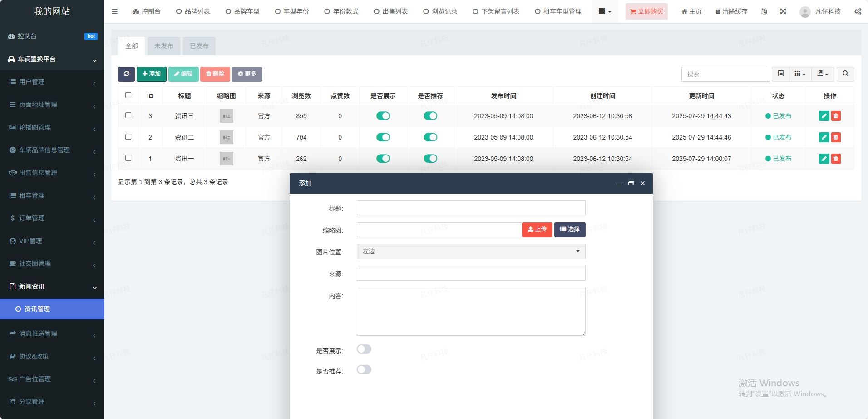The height and width of the screenshot is (419, 868).
Task: Expand the column selector grid dropdown
Action: (800, 74)
